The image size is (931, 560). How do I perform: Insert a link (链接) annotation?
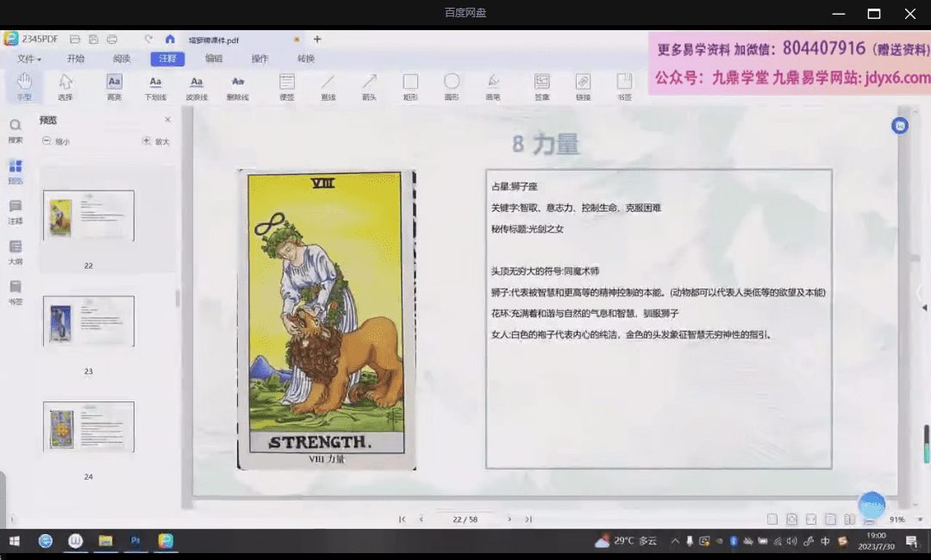click(x=583, y=86)
